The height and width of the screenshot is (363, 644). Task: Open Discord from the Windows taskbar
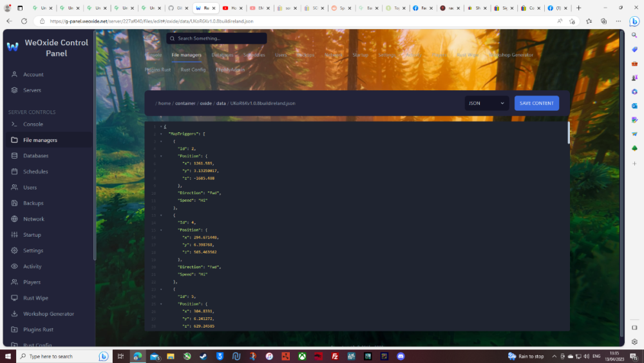[401, 357]
